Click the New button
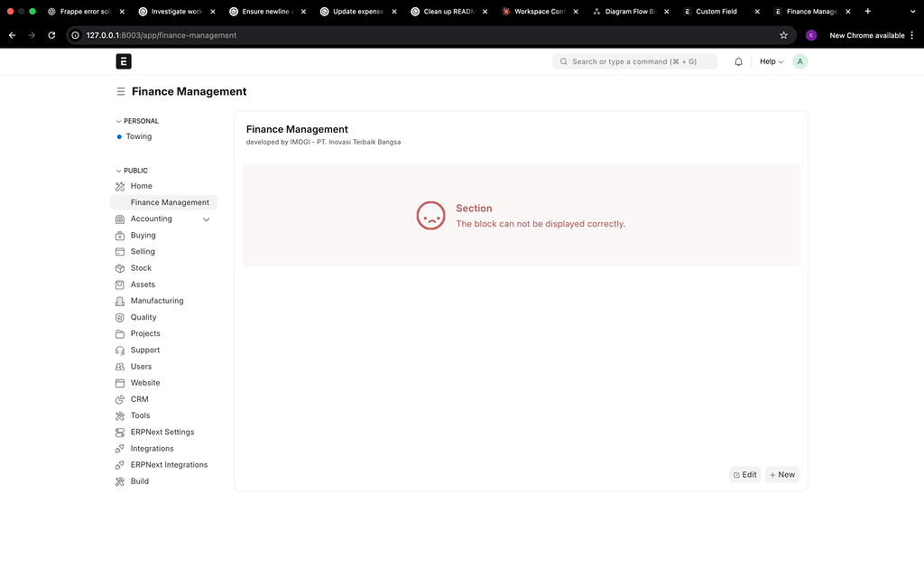 click(781, 474)
